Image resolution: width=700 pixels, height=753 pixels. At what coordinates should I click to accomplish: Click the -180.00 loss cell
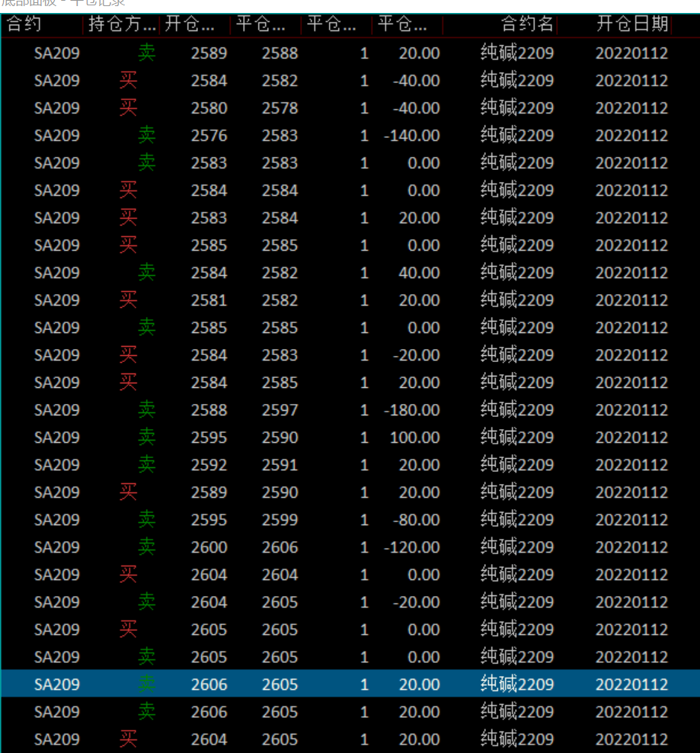tap(412, 411)
